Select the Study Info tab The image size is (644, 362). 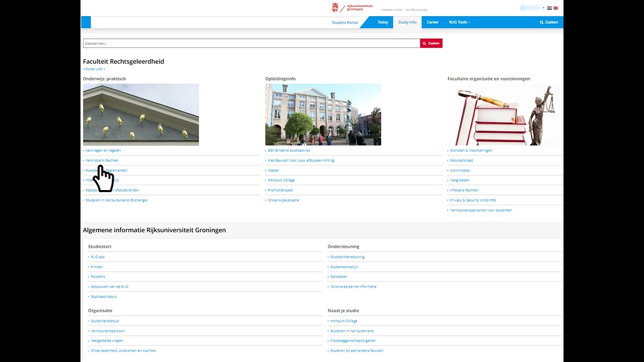pos(408,22)
